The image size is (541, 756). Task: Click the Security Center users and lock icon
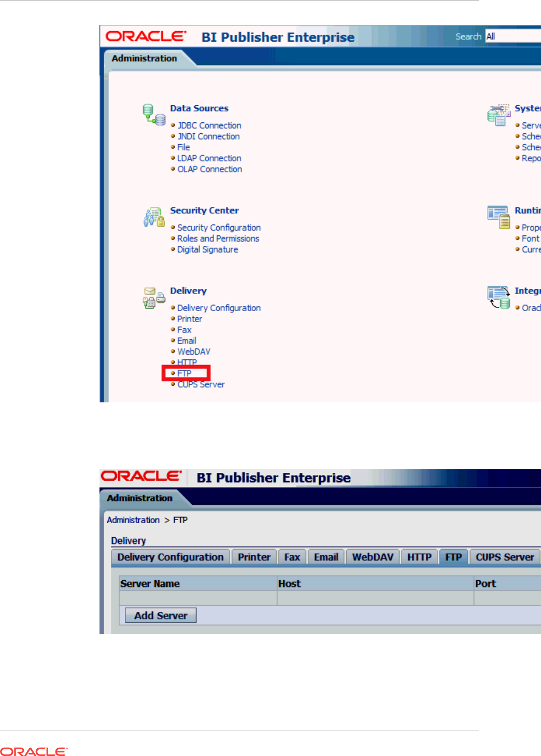click(154, 217)
